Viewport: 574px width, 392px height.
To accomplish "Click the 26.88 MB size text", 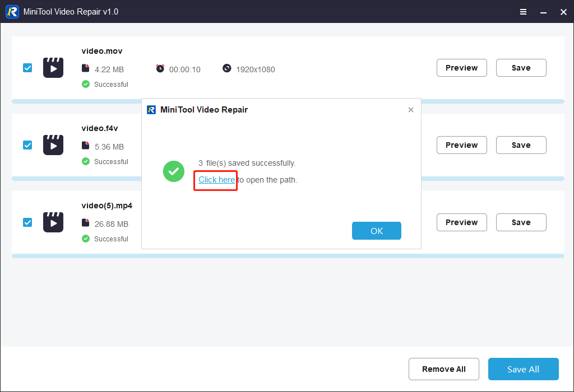I will click(112, 224).
